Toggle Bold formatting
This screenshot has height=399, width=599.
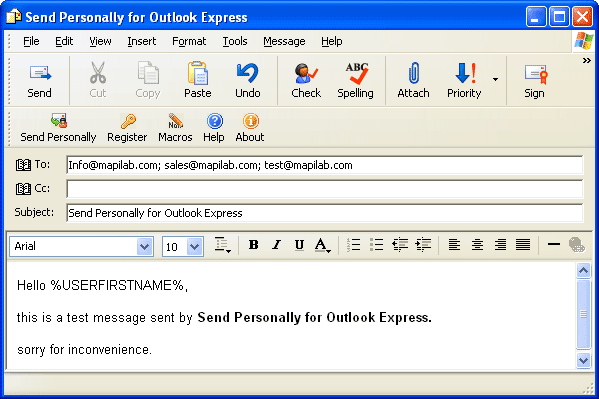(x=253, y=245)
